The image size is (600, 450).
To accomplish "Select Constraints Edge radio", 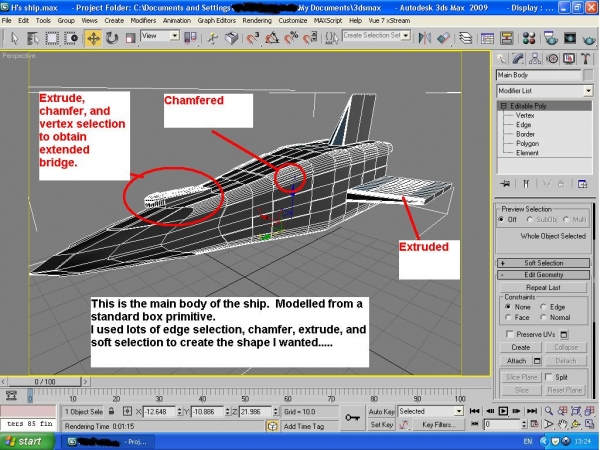I will tap(543, 307).
